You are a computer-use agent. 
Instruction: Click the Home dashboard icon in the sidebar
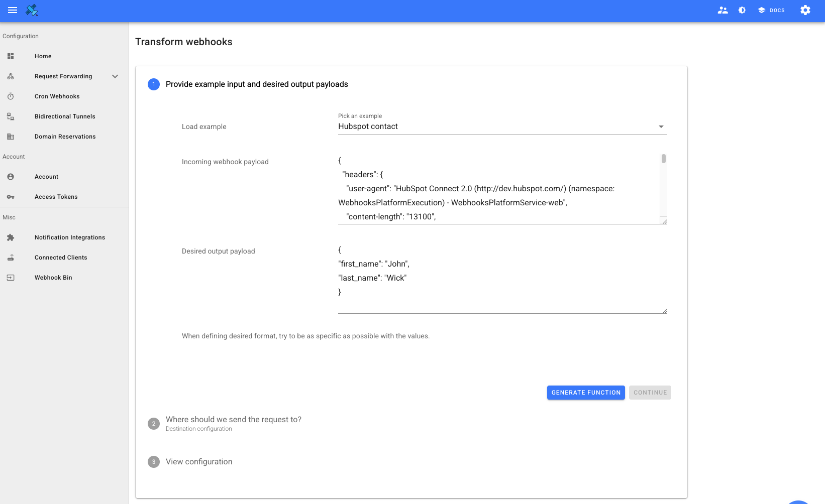[x=11, y=56]
